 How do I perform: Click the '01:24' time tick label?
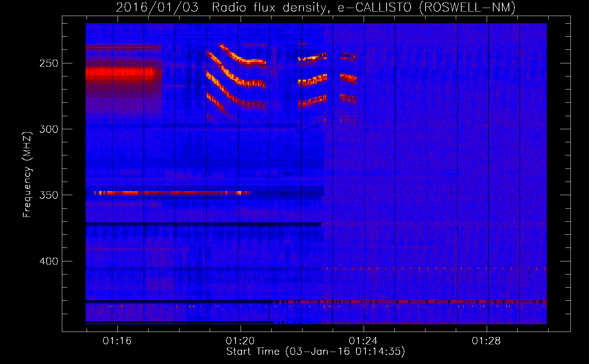[x=363, y=341]
